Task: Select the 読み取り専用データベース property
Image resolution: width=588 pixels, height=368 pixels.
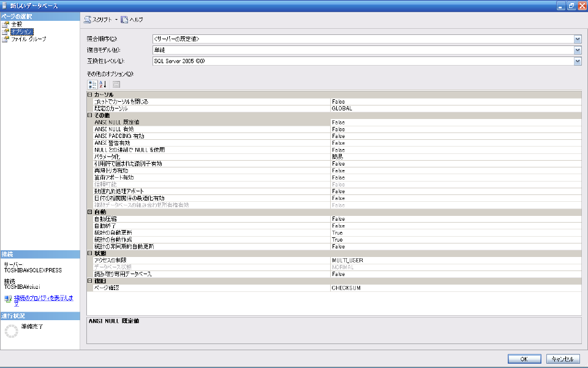Action: [337, 274]
